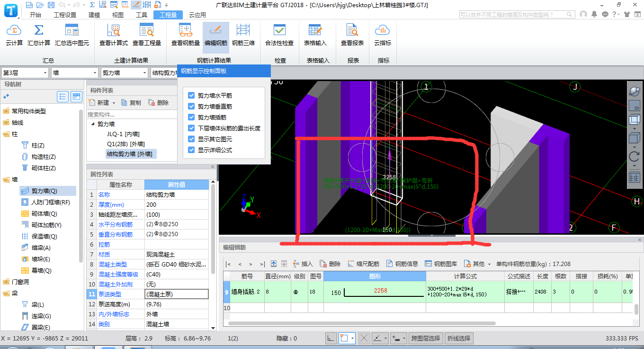Click orbit sphere icon in view toolbar
The height and width of the screenshot is (349, 644).
635,92
